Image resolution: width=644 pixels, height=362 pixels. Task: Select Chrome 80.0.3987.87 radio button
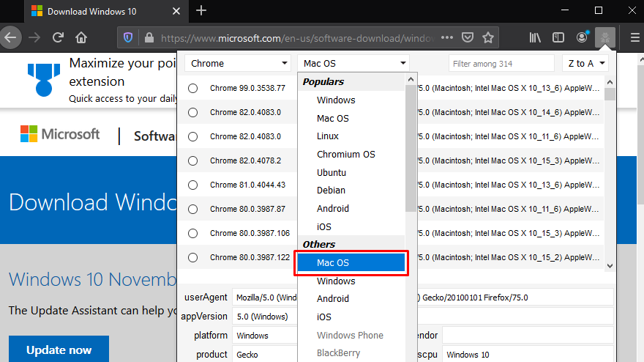192,209
